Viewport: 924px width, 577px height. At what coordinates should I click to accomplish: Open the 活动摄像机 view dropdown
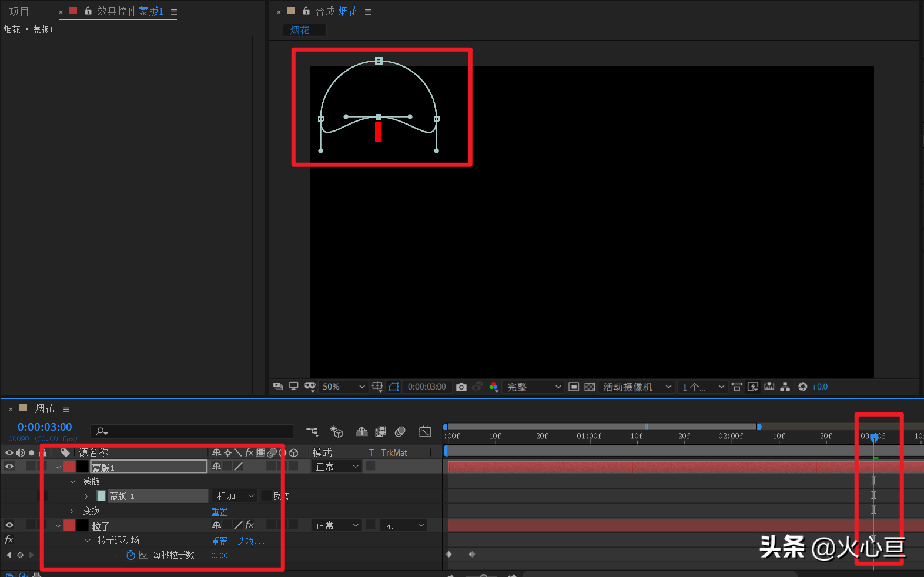pyautogui.click(x=637, y=387)
